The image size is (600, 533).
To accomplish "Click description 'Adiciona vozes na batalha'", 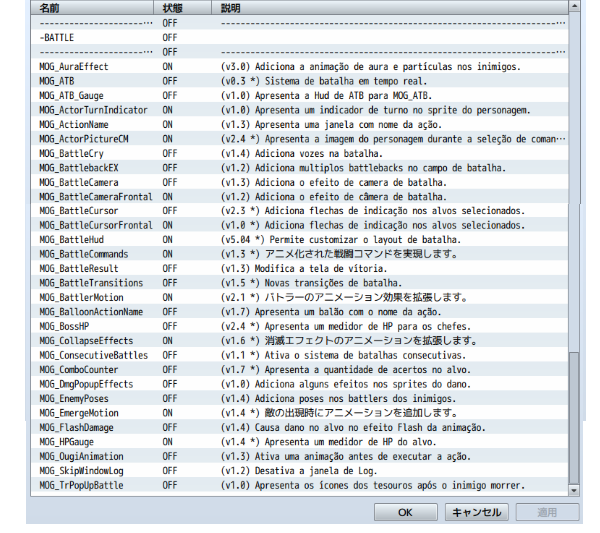I will coord(319,153).
